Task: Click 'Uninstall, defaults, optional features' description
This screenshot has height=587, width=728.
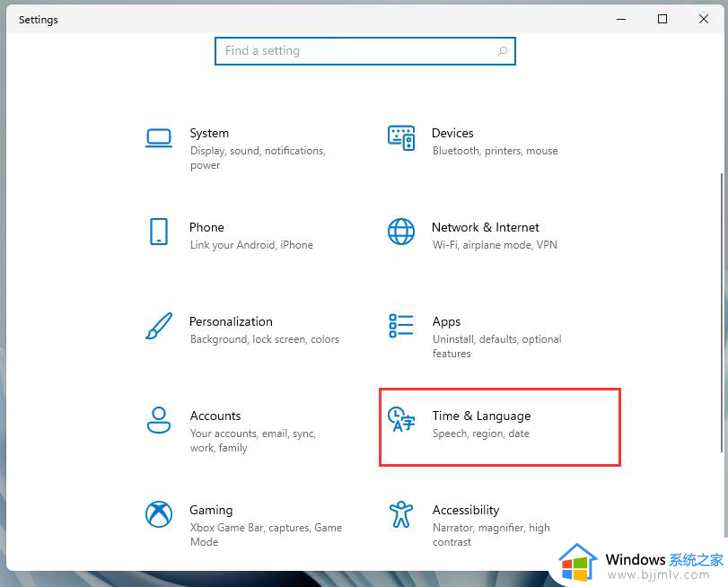Action: click(496, 346)
